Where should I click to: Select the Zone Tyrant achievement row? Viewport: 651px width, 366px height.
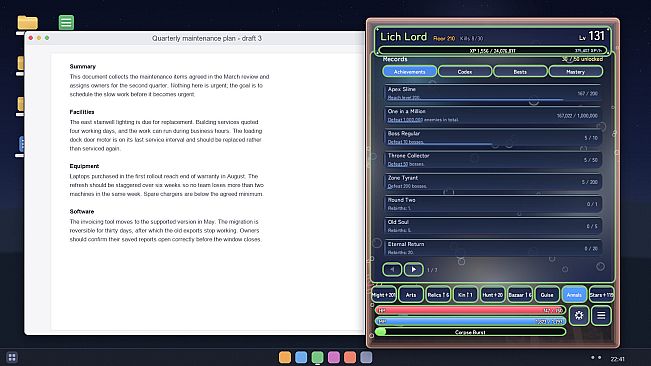(492, 182)
